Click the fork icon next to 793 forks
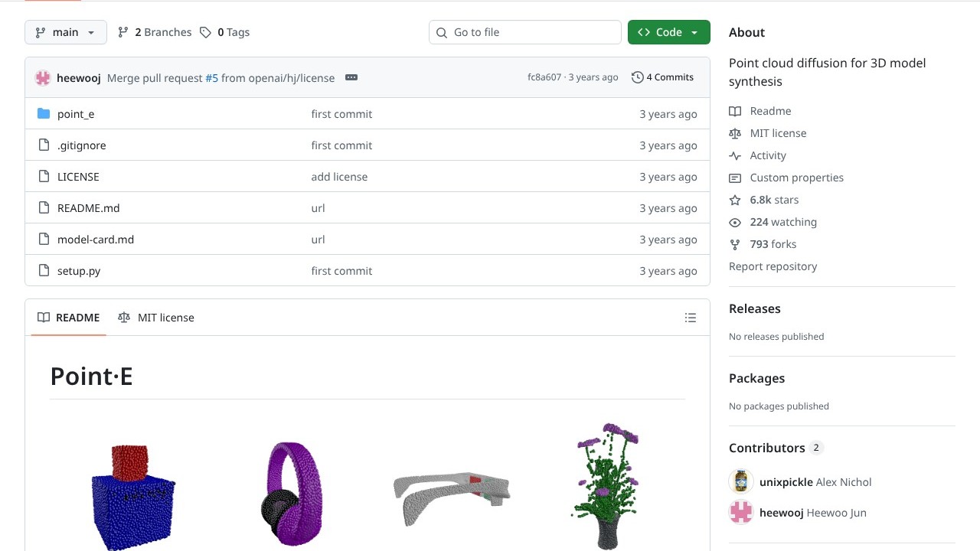The image size is (980, 551). tap(735, 244)
